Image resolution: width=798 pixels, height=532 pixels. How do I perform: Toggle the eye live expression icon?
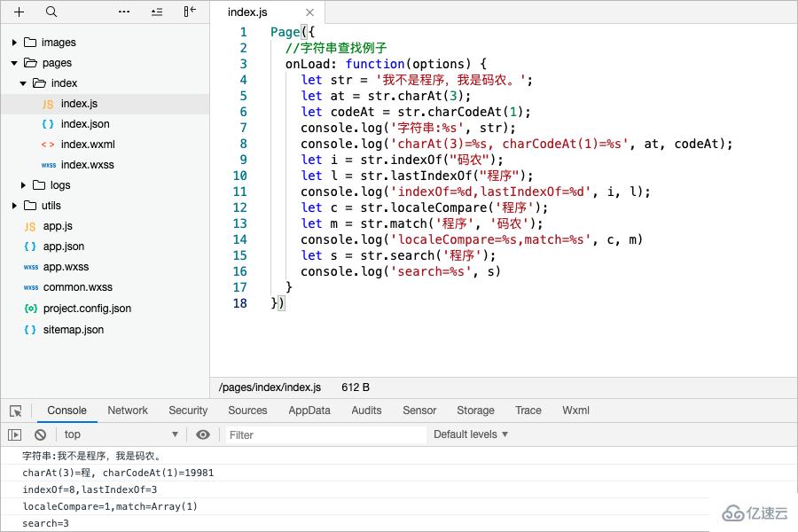pyautogui.click(x=203, y=434)
